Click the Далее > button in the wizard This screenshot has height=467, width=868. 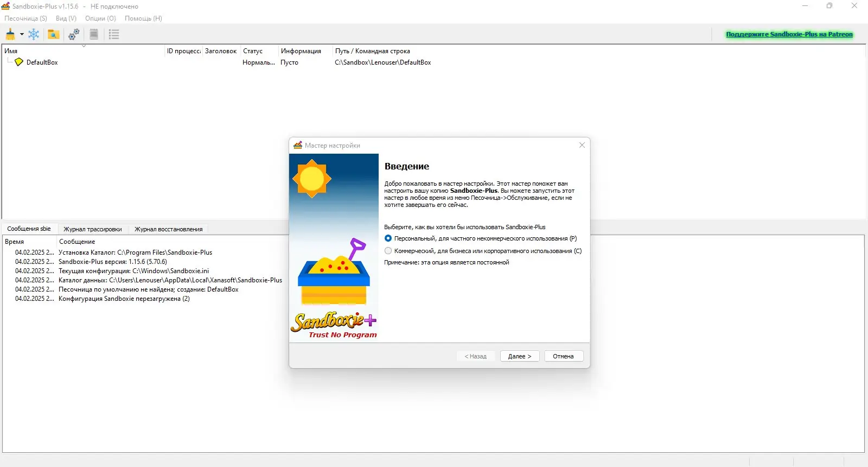520,356
